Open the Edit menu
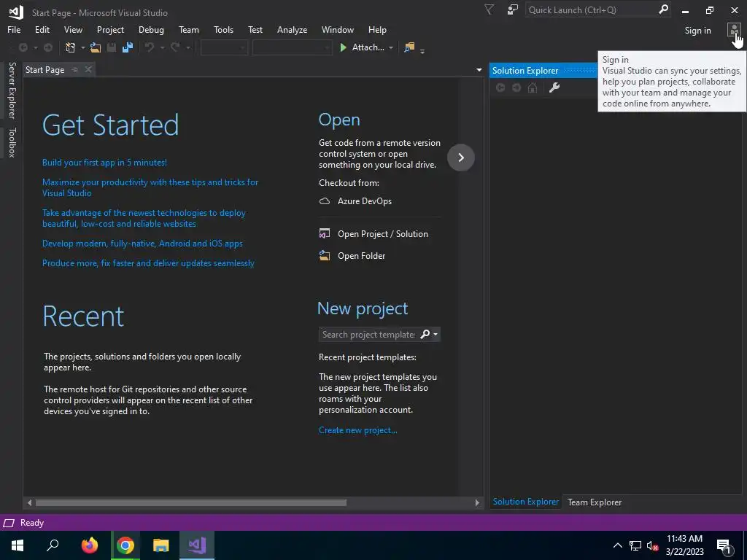This screenshot has width=747, height=560. click(42, 29)
